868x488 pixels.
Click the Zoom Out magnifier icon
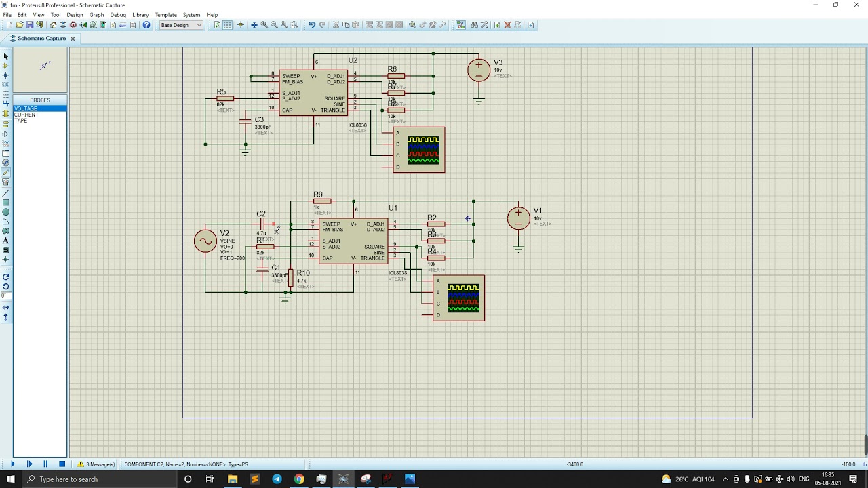[x=275, y=25]
